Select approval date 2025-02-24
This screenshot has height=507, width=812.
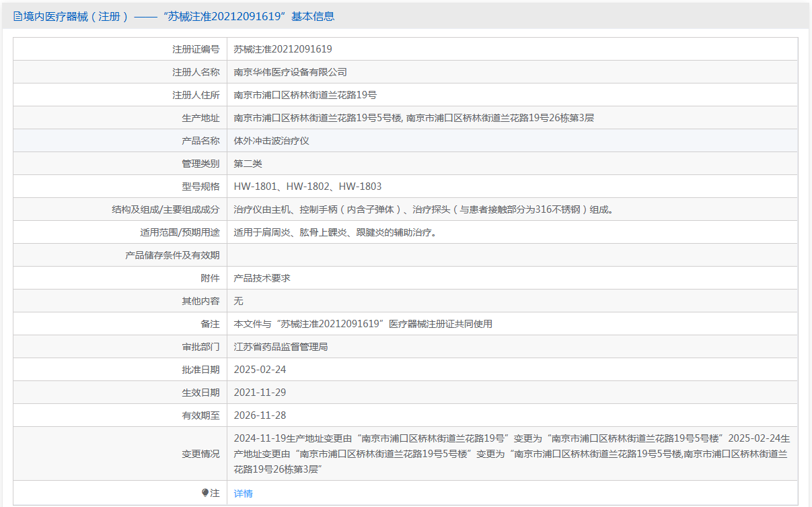[x=260, y=370]
